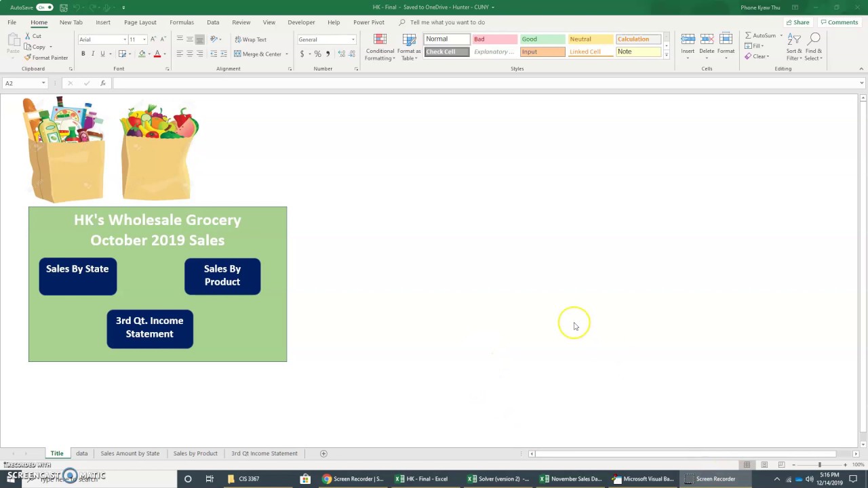Open Conditional Formatting menu
This screenshot has height=488, width=868.
coord(380,47)
